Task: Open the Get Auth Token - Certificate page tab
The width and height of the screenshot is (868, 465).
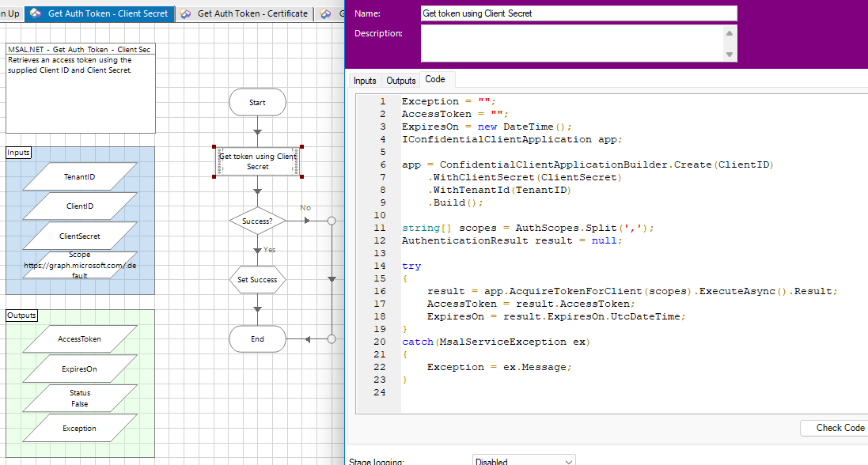Action: coord(252,13)
